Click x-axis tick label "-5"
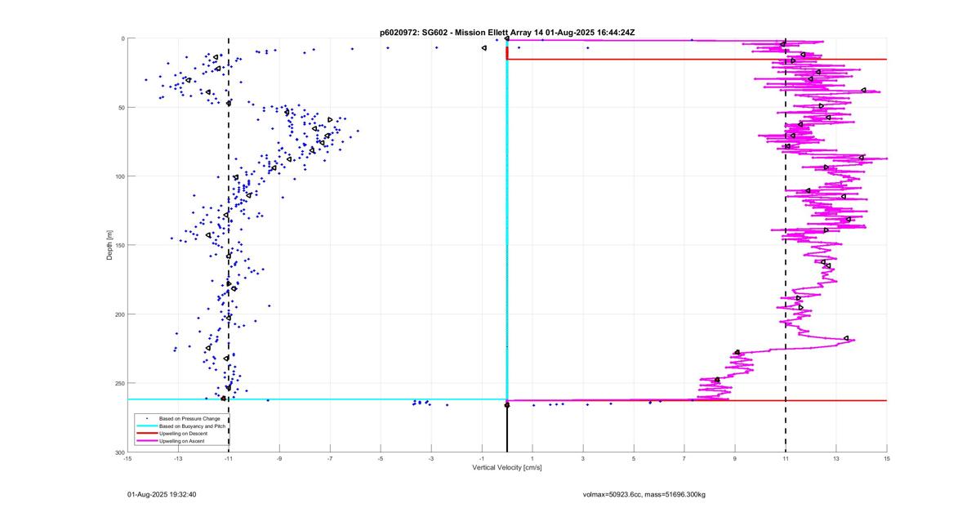The image size is (980, 508). click(x=381, y=459)
